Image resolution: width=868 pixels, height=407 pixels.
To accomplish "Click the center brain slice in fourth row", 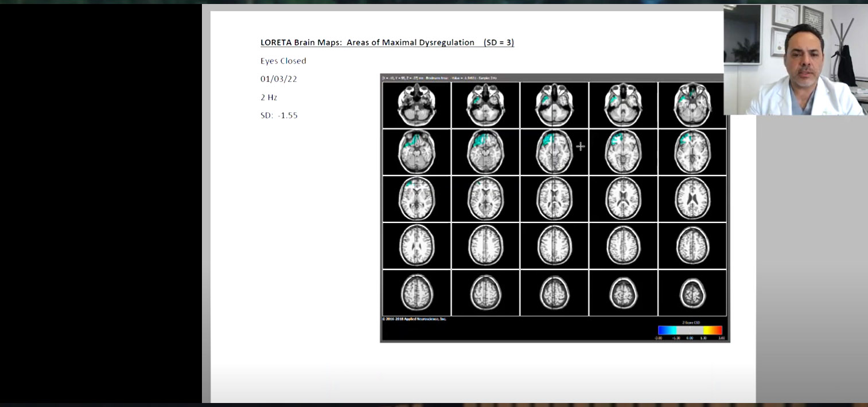I will 554,245.
